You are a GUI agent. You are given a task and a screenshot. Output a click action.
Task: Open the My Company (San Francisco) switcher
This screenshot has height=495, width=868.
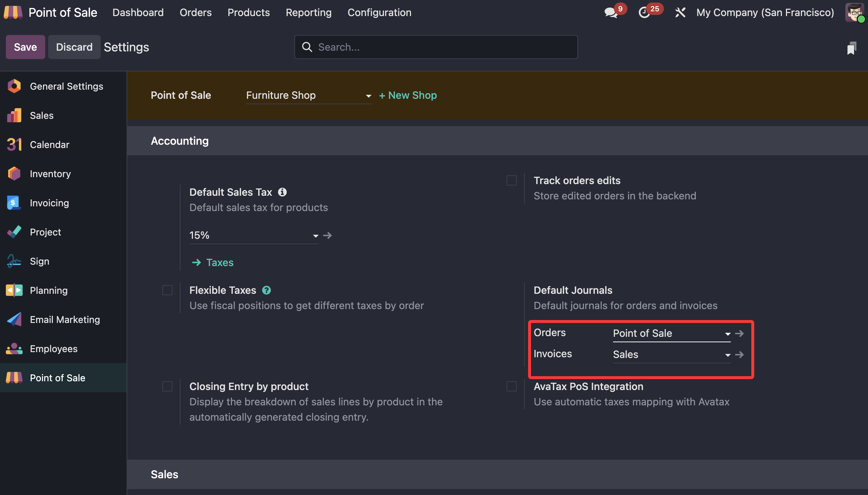(x=765, y=13)
